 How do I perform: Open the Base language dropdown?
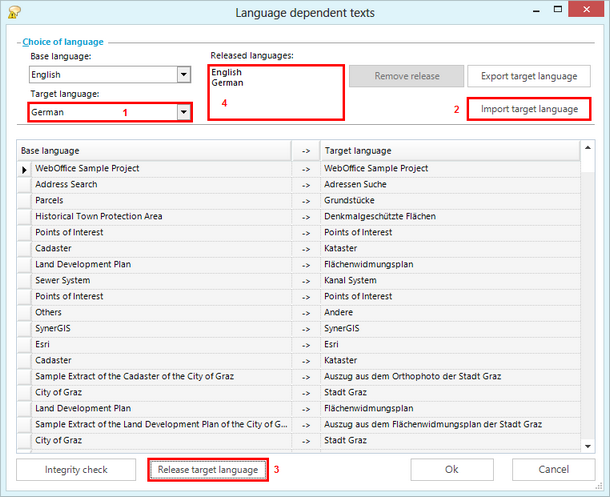[183, 75]
